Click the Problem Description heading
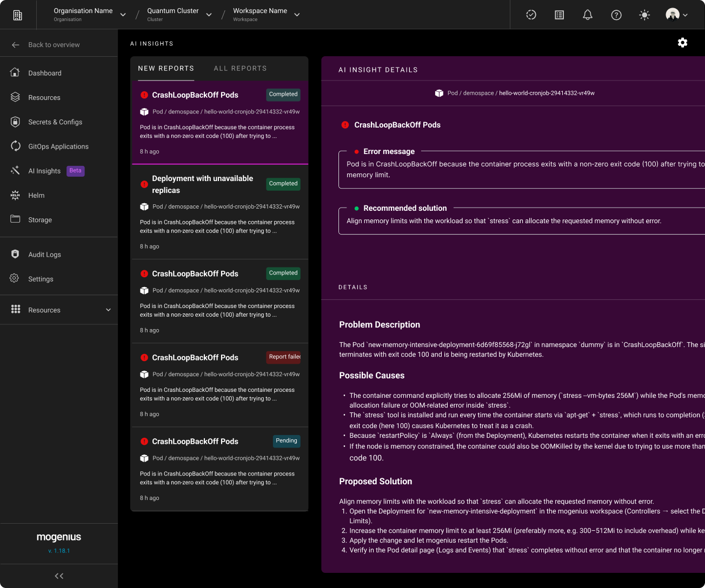This screenshot has width=705, height=588. (380, 325)
